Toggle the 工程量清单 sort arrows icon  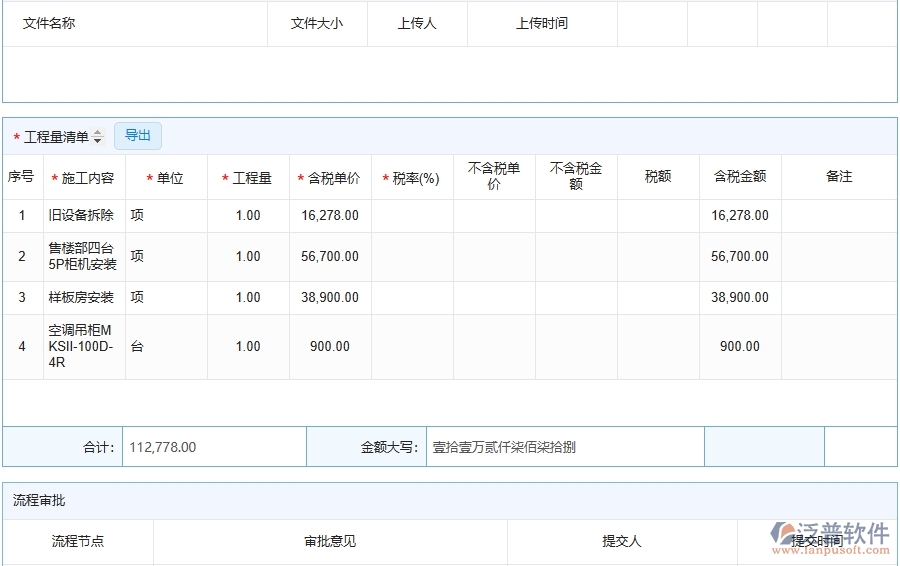click(98, 137)
